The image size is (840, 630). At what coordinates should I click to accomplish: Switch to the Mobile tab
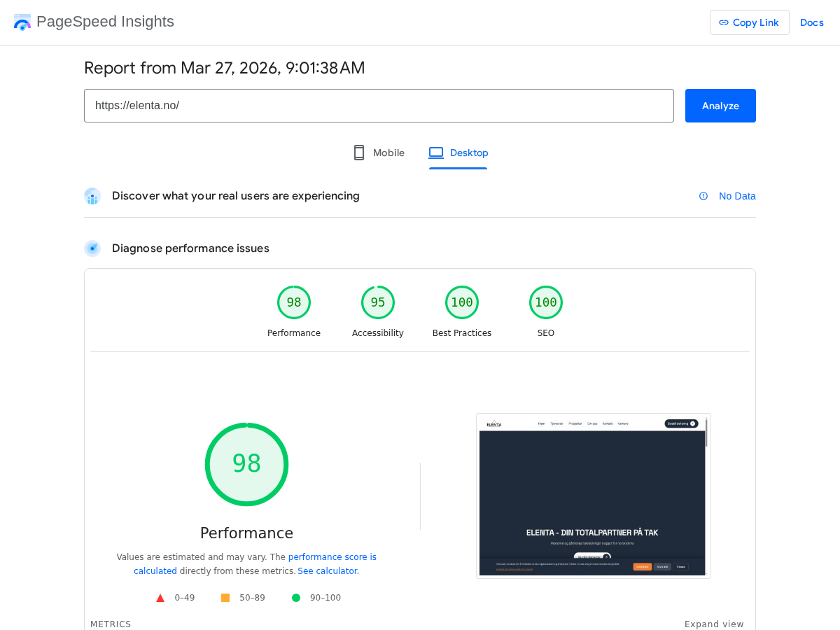pos(378,152)
